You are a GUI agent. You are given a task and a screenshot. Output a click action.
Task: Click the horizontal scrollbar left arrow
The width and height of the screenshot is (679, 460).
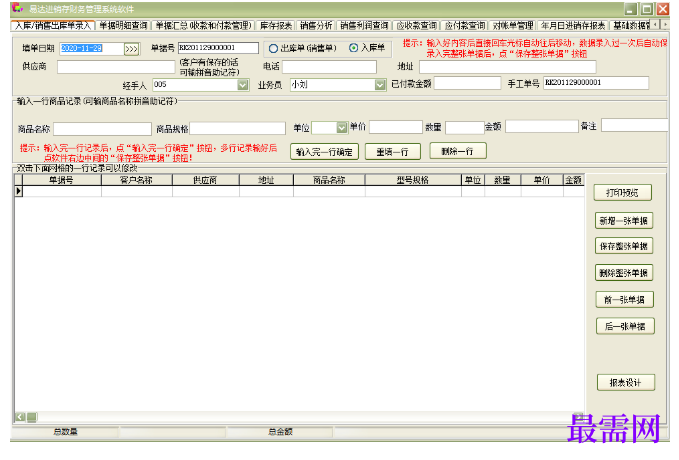pyautogui.click(x=20, y=417)
